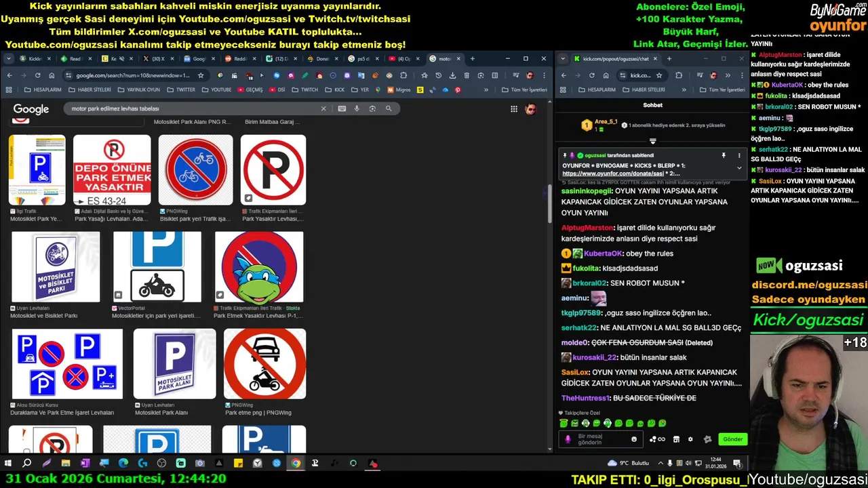Open Google Lens image search

372,108
